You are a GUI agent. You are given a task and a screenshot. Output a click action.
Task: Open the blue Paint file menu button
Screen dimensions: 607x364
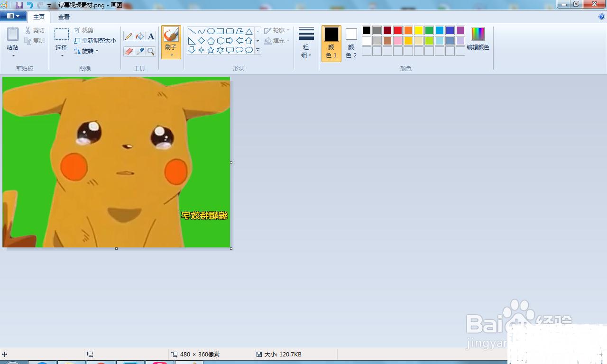(x=13, y=16)
